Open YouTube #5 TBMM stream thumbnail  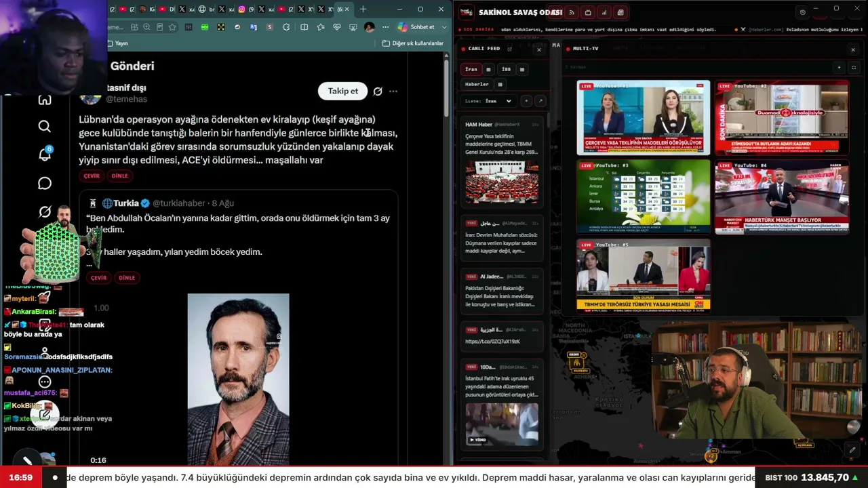(x=643, y=275)
